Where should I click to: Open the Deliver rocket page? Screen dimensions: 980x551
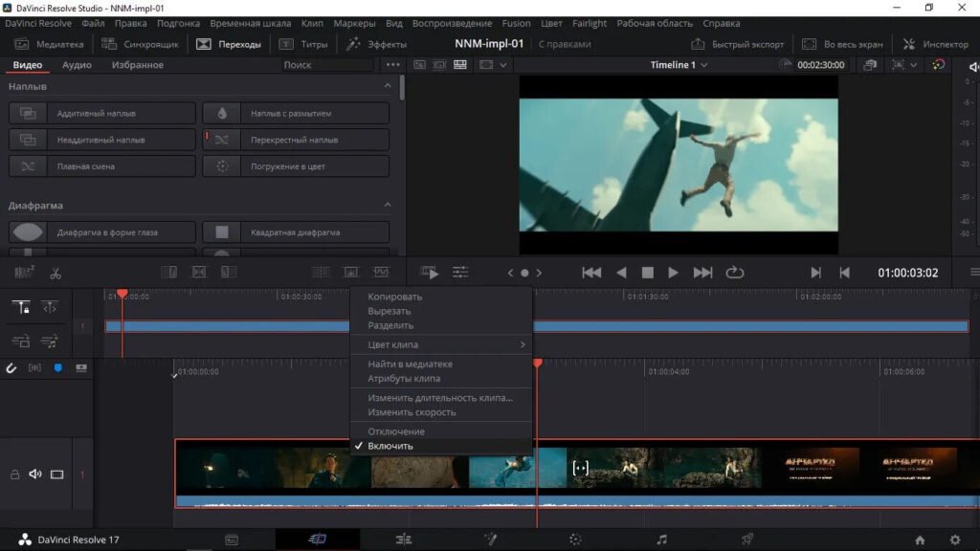click(x=746, y=540)
